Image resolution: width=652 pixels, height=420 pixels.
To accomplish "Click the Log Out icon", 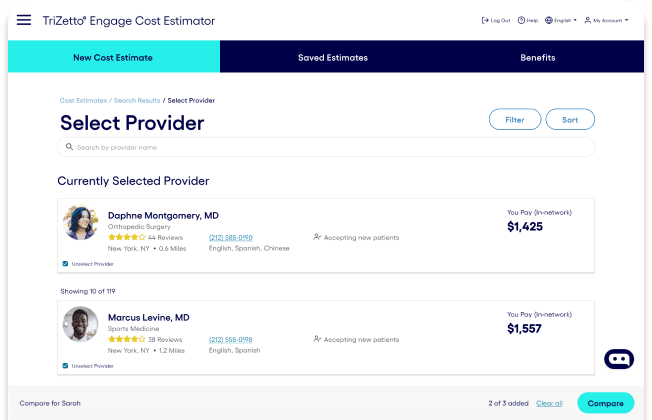I will [x=485, y=20].
